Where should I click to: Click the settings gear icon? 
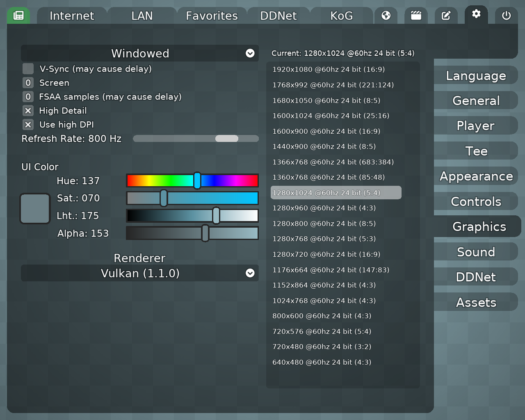point(476,15)
